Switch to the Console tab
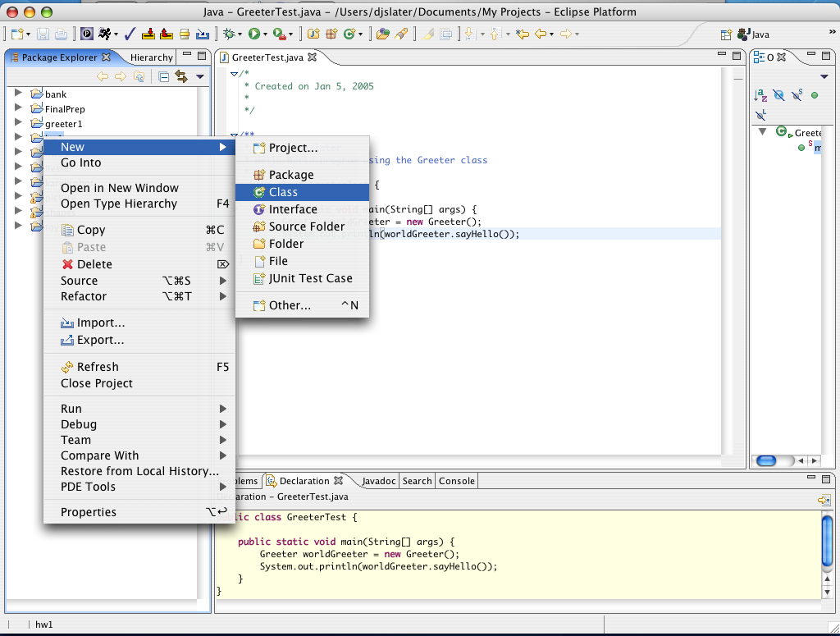Image resolution: width=840 pixels, height=636 pixels. (457, 481)
